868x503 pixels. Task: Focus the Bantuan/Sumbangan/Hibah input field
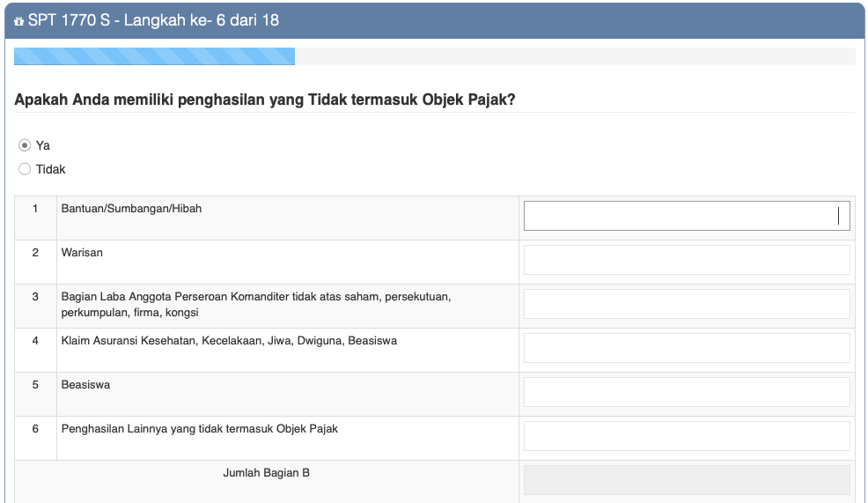(x=686, y=216)
